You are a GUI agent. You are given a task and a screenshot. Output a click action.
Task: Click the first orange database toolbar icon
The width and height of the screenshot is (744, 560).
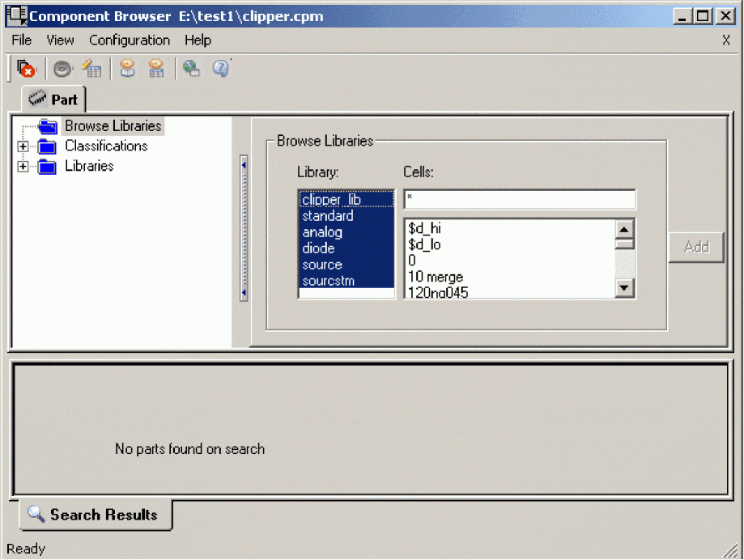point(127,69)
